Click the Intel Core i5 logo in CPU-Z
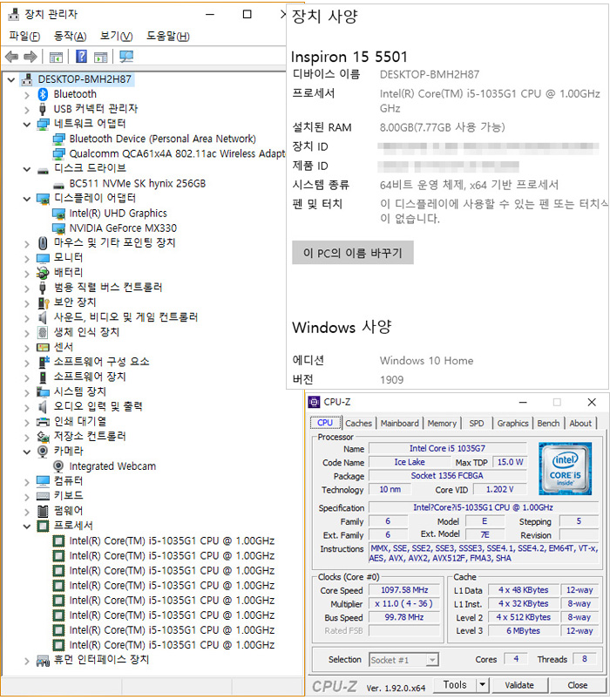Image resolution: width=610 pixels, height=700 pixels. [x=565, y=468]
